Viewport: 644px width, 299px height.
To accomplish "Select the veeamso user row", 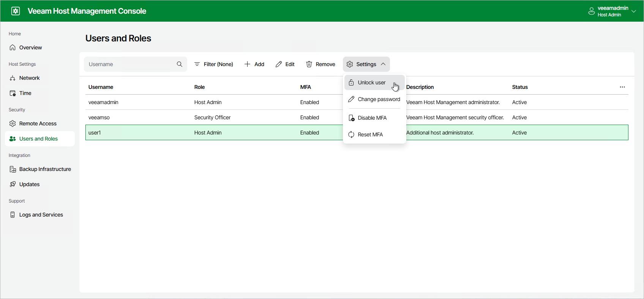I will [x=357, y=117].
